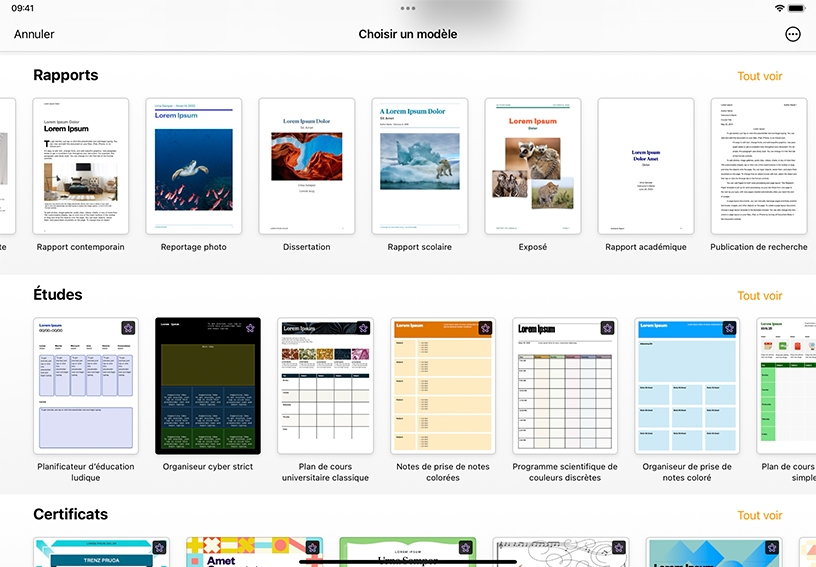Screen dimensions: 816x567
Task: Click the Études section heading
Action: (58, 294)
